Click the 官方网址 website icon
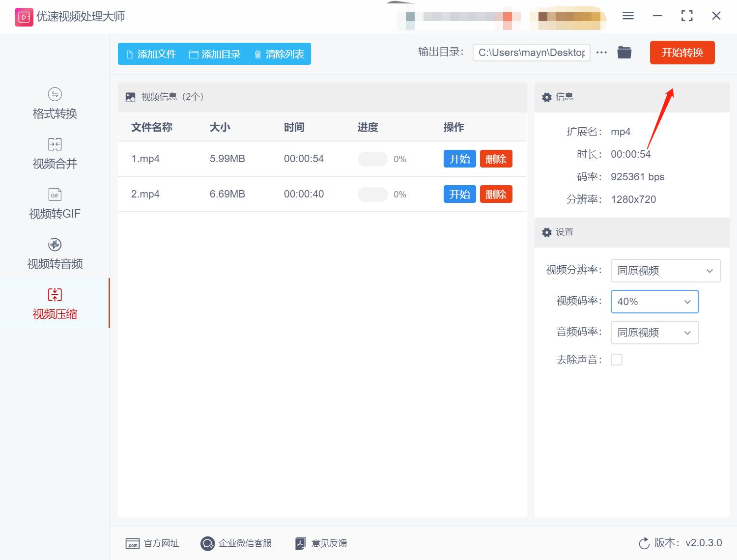The height and width of the screenshot is (560, 737). pyautogui.click(x=132, y=543)
